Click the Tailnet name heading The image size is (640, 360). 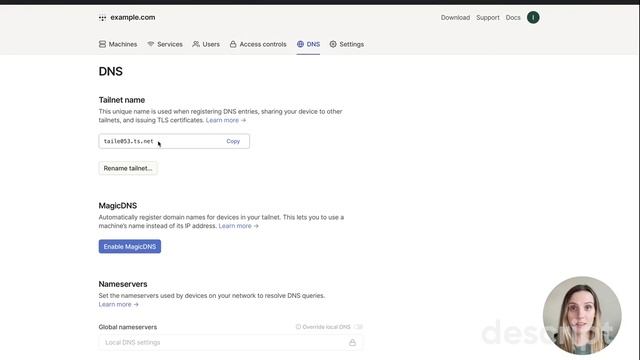point(122,100)
